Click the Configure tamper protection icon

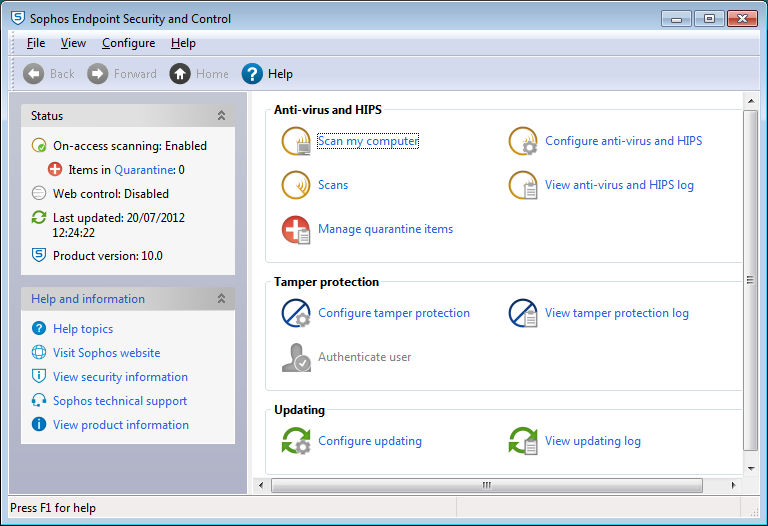pyautogui.click(x=296, y=313)
